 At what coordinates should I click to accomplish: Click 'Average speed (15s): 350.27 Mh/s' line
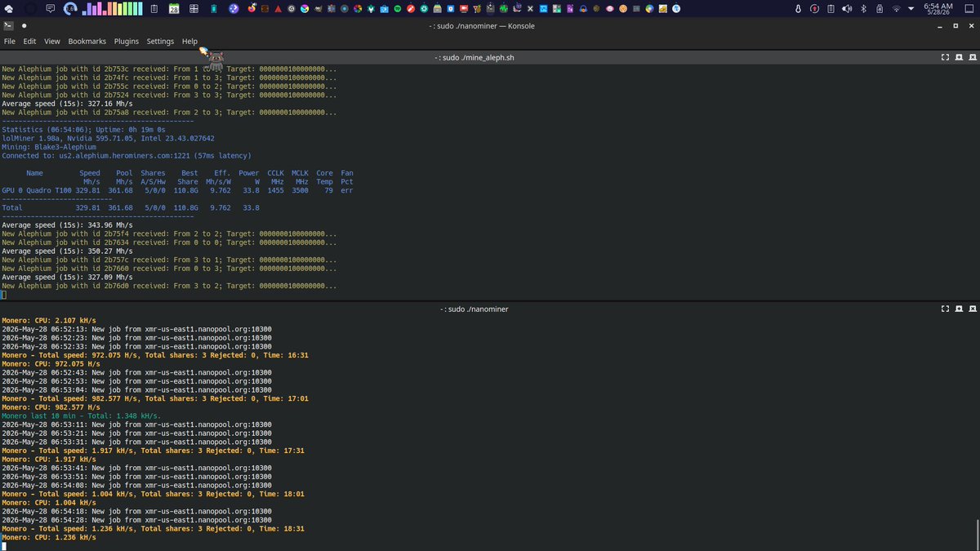[x=67, y=251]
